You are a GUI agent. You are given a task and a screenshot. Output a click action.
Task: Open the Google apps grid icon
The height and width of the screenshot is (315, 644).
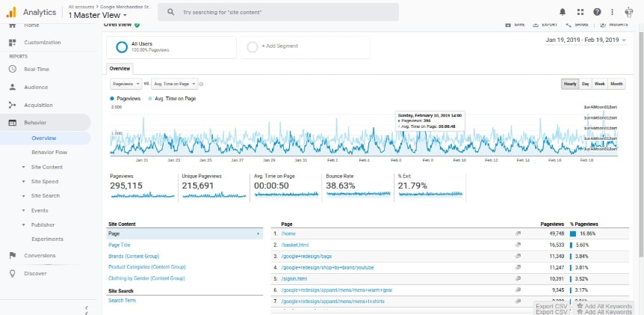pos(580,12)
